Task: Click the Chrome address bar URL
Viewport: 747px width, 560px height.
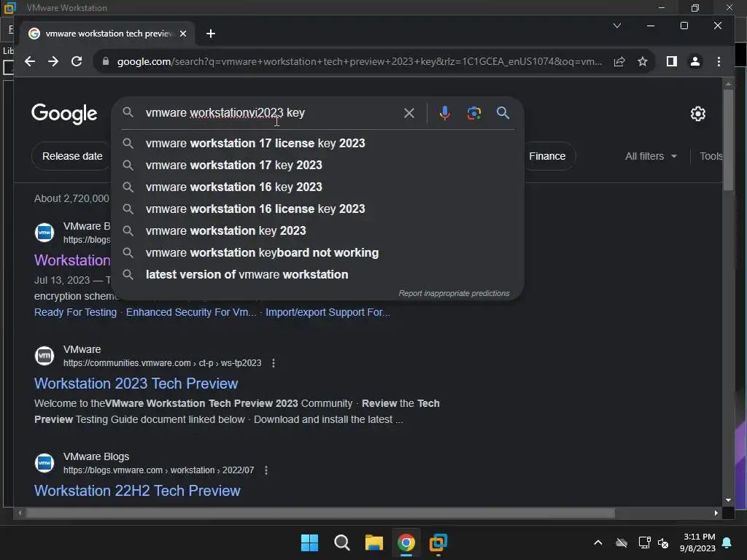Action: tap(359, 61)
